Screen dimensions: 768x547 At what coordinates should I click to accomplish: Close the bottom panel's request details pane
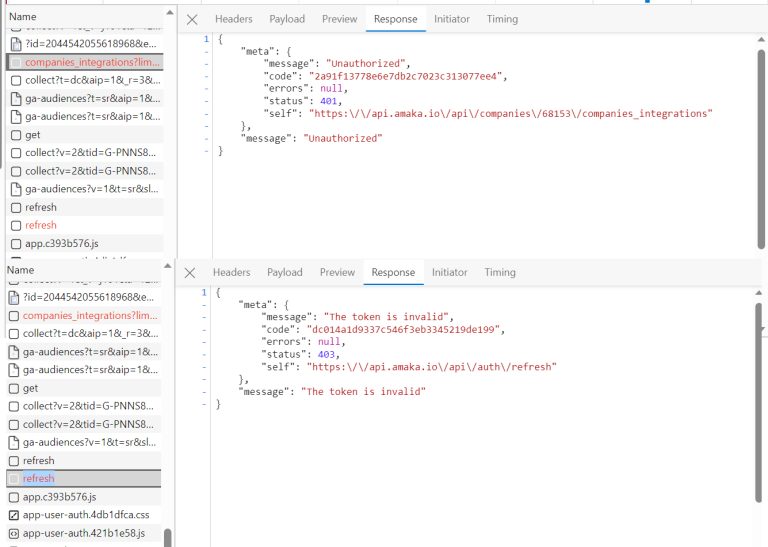click(190, 273)
